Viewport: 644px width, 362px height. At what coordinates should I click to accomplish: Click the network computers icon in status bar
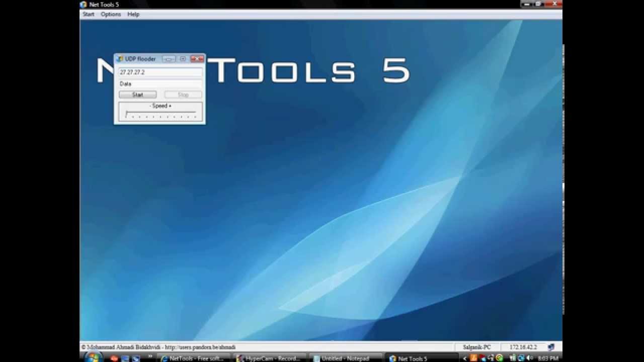(x=551, y=347)
